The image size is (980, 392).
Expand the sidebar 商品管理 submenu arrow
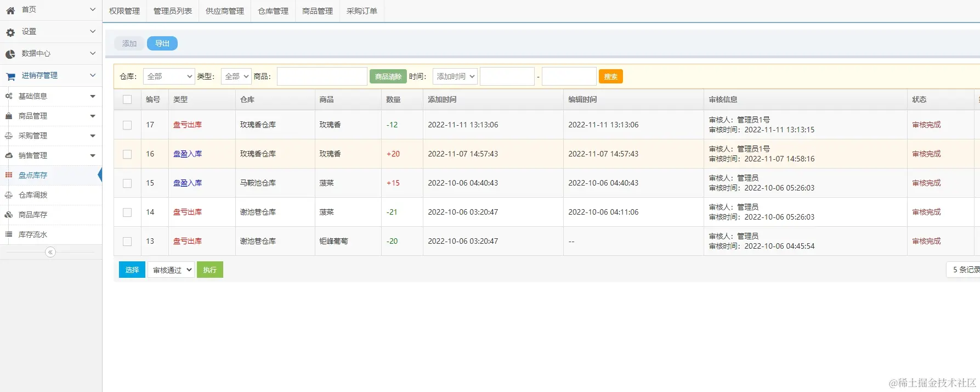click(93, 116)
